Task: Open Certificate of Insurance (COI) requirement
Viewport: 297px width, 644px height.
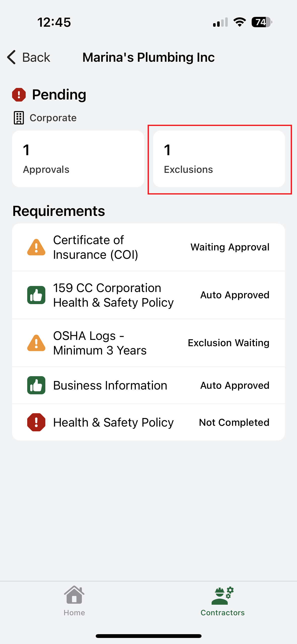Action: [96, 247]
